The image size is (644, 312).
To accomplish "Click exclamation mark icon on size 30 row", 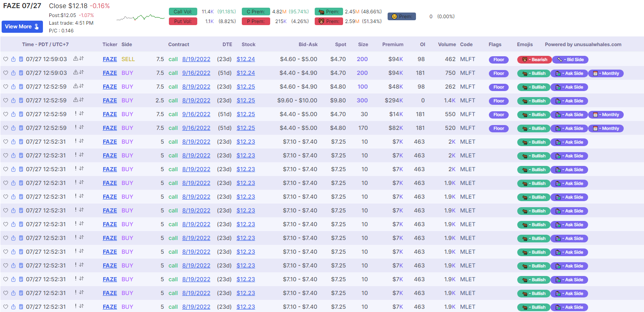I will 76,114.
